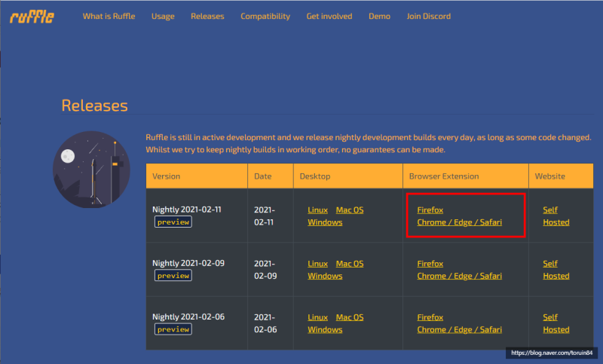Select the Nightly 2021-02-09 version text
The image size is (603, 364).
[x=188, y=263]
